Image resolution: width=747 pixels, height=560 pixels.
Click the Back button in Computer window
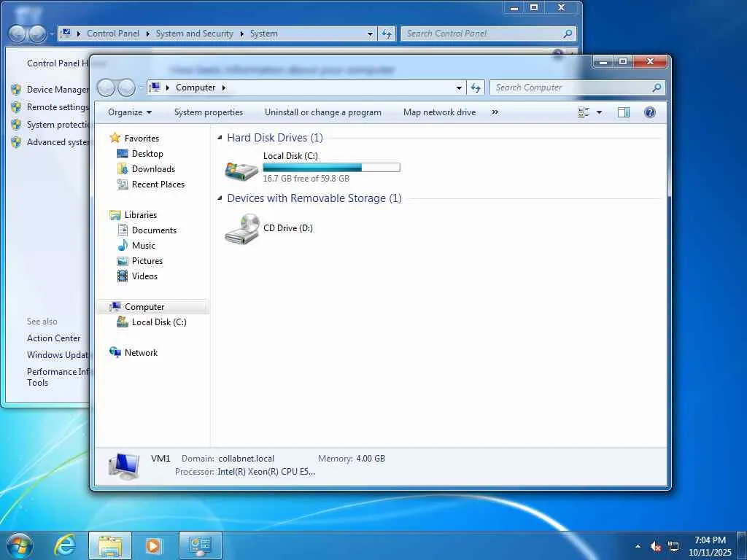106,87
